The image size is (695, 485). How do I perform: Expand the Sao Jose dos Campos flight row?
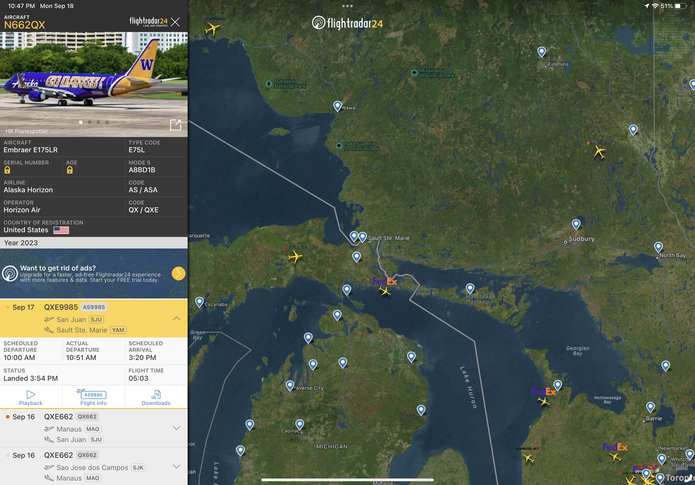tap(176, 466)
